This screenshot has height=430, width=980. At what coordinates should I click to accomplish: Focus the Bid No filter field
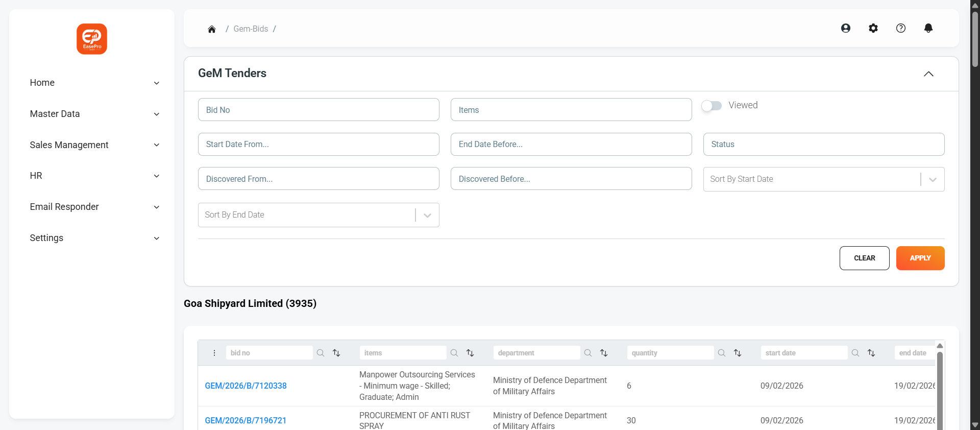coord(318,110)
